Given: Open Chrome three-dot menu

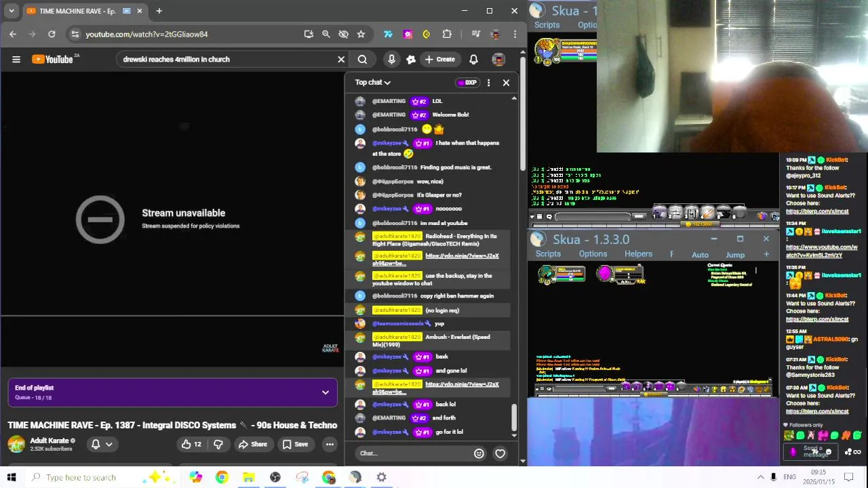Looking at the screenshot, I should 515,34.
